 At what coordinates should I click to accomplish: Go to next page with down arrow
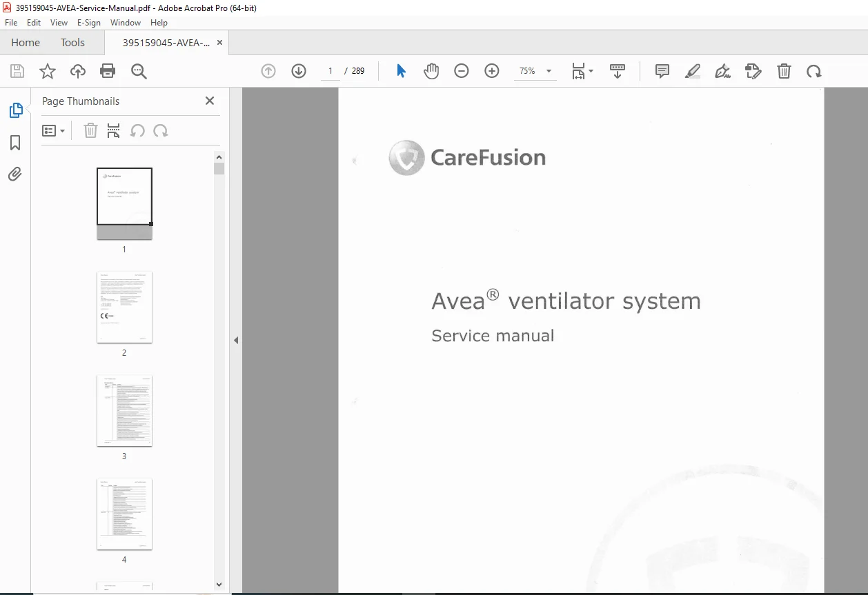click(299, 71)
